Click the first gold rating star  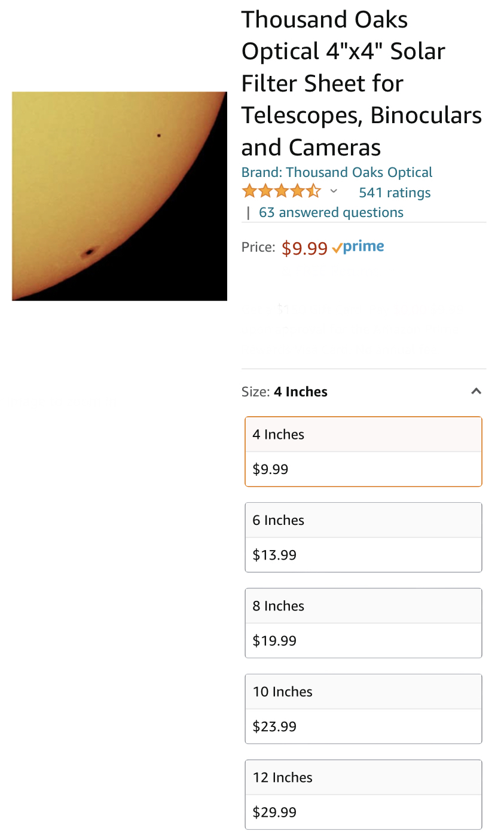[x=249, y=191]
